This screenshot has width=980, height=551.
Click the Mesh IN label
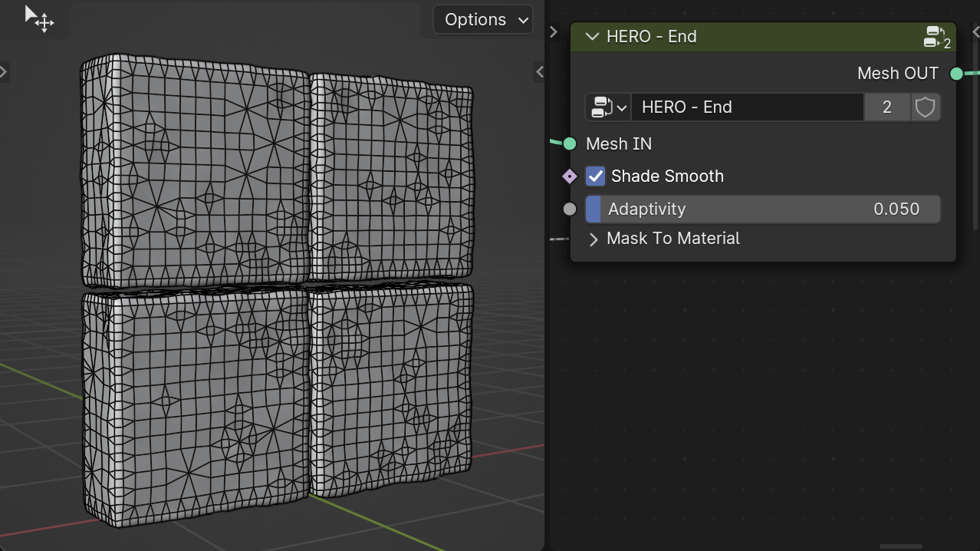(x=619, y=144)
